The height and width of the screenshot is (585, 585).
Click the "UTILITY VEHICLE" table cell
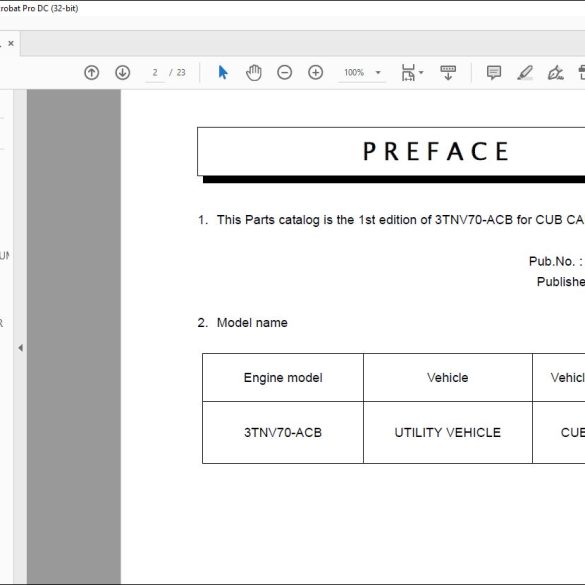pyautogui.click(x=447, y=432)
